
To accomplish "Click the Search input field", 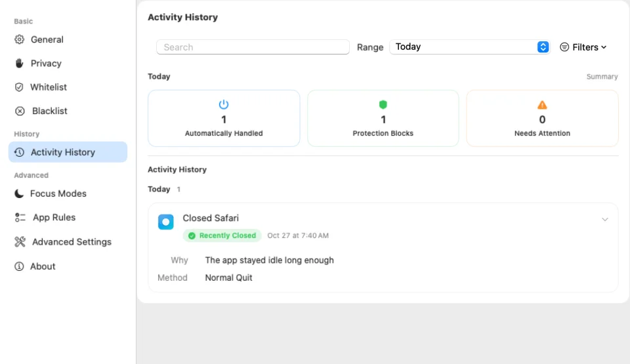I will click(253, 47).
